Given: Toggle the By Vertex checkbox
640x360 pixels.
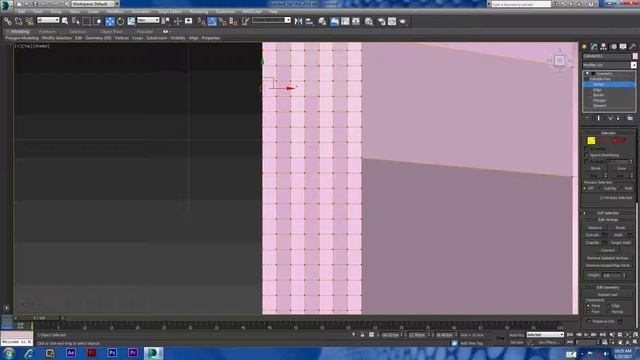Looking at the screenshot, I should click(587, 149).
